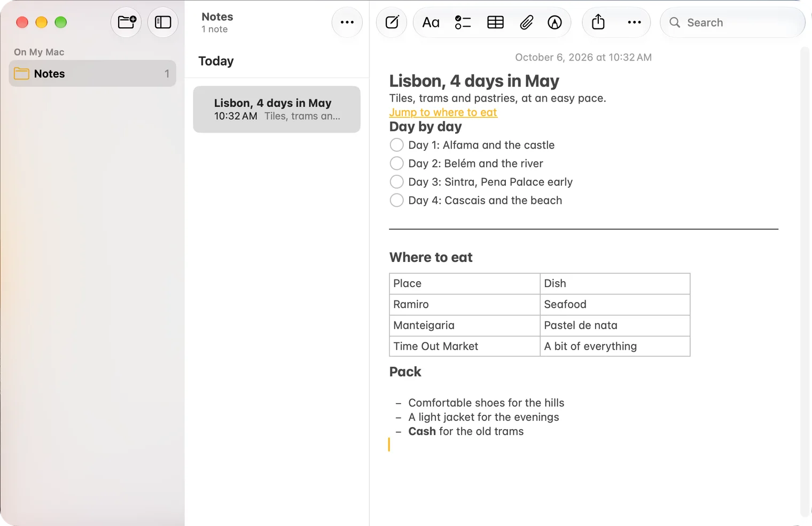
Task: Click the Where to eat heading
Action: pos(431,258)
